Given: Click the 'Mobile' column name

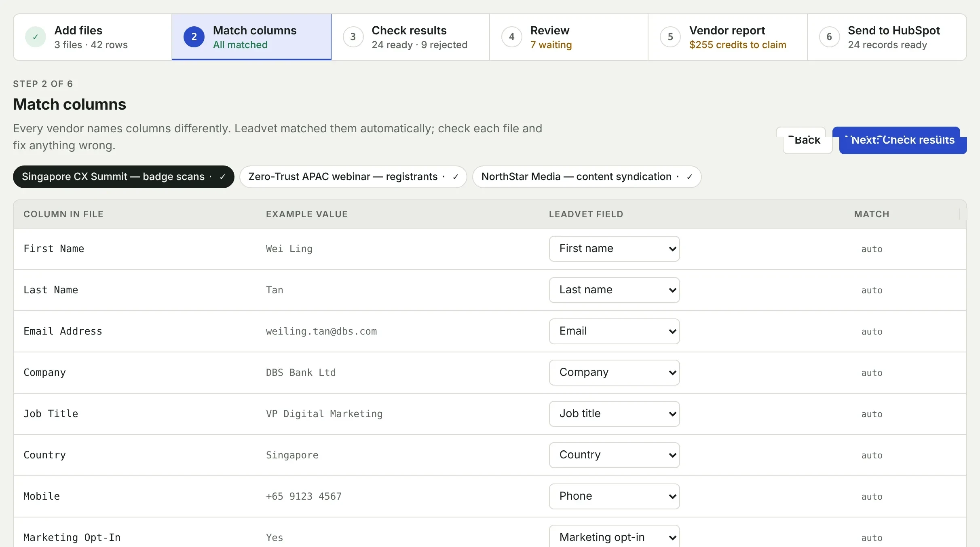Looking at the screenshot, I should coord(42,496).
